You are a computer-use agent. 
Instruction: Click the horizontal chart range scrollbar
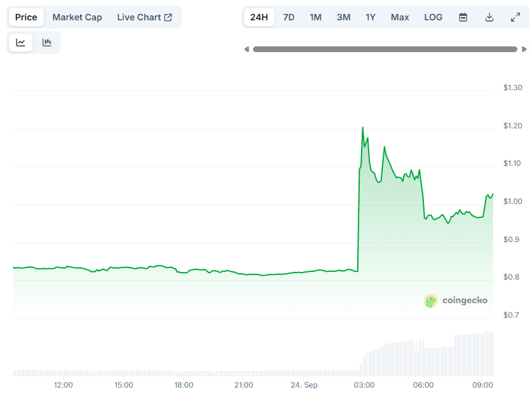[385, 49]
